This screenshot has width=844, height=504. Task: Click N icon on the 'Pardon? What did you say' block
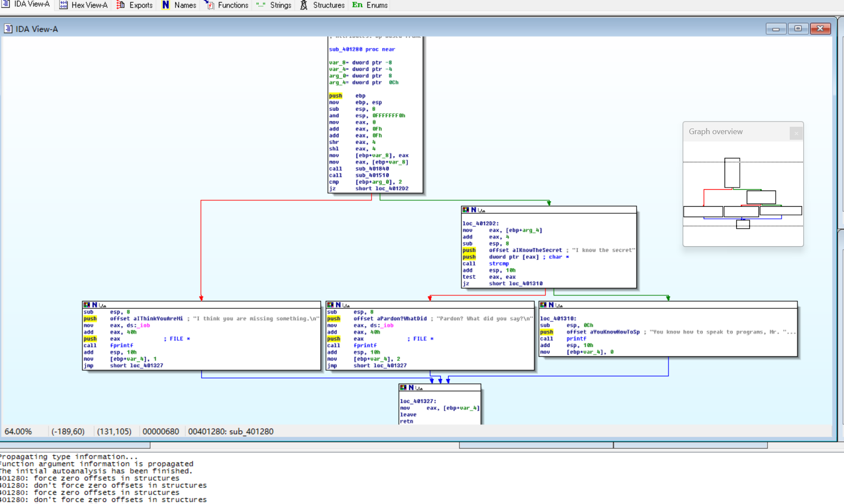pyautogui.click(x=338, y=305)
